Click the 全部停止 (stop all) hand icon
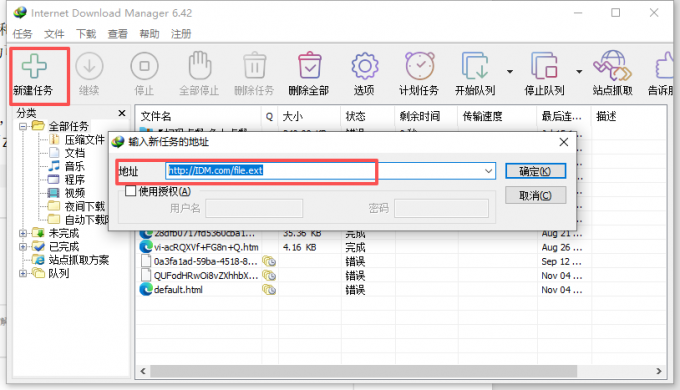The height and width of the screenshot is (390, 680). tap(199, 66)
